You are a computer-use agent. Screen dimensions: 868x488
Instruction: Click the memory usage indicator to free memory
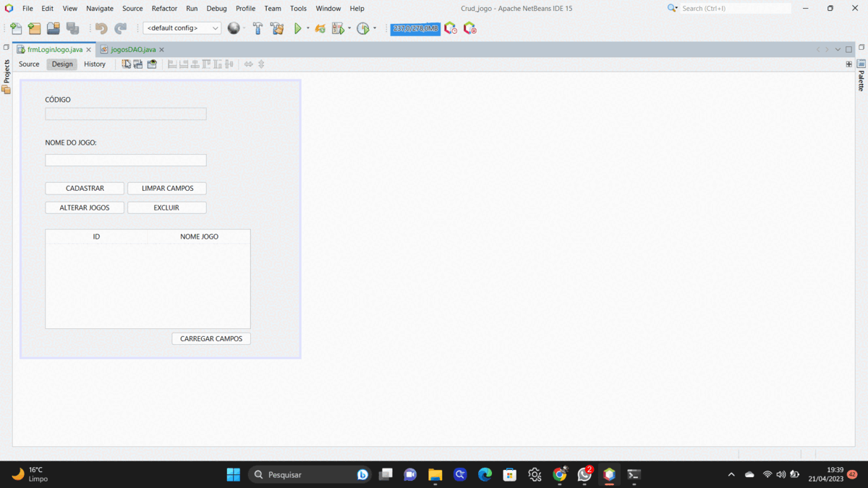click(x=414, y=29)
